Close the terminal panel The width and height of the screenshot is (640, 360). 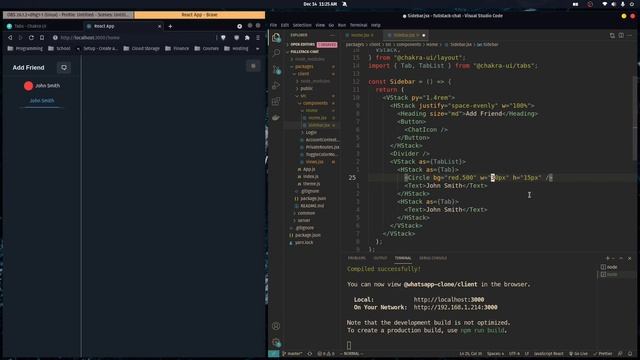pyautogui.click(x=629, y=258)
